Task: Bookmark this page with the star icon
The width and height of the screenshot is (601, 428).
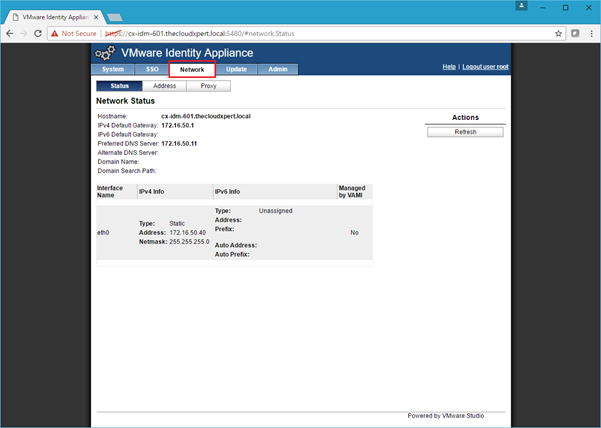Action: pos(559,33)
